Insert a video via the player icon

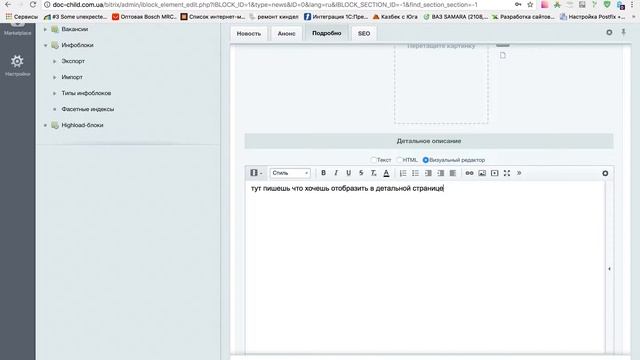(x=495, y=173)
